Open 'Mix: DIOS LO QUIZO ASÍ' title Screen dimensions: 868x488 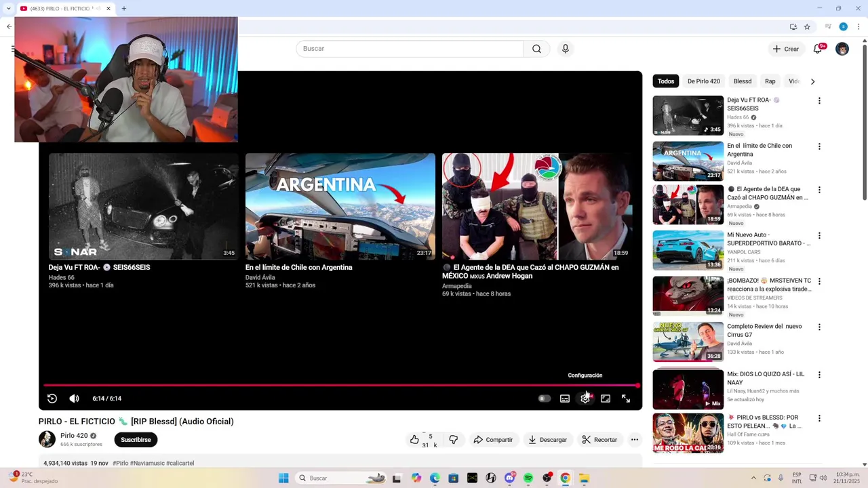point(766,378)
